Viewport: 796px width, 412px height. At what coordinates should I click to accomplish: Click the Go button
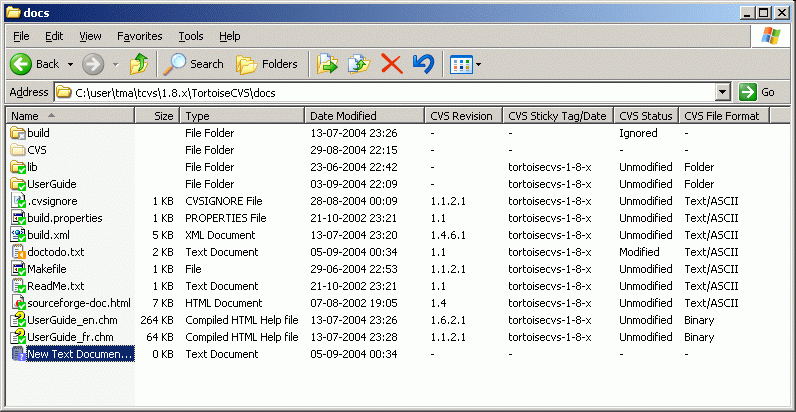(x=756, y=92)
